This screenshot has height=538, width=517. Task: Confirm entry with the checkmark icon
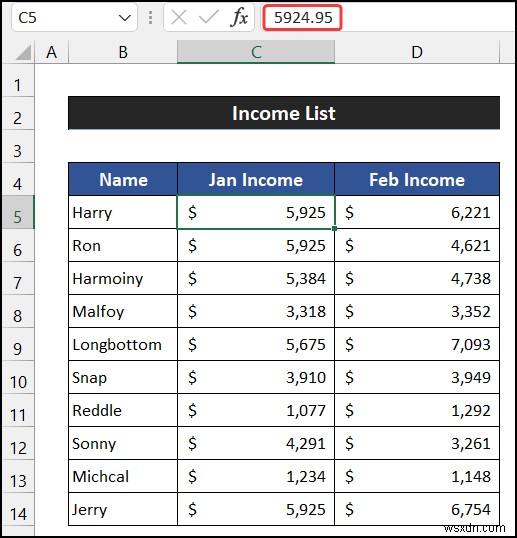point(209,17)
